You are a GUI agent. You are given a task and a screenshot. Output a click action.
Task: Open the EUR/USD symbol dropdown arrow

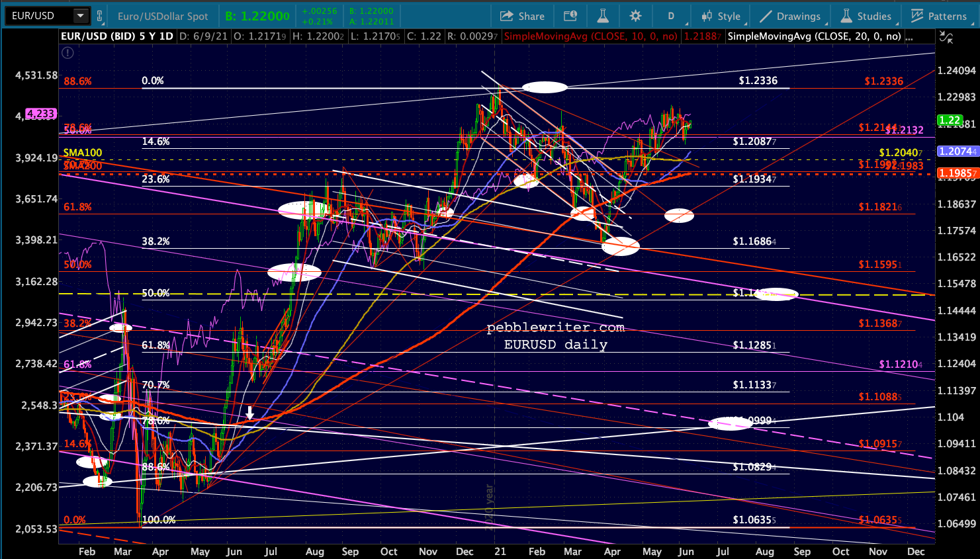point(80,15)
